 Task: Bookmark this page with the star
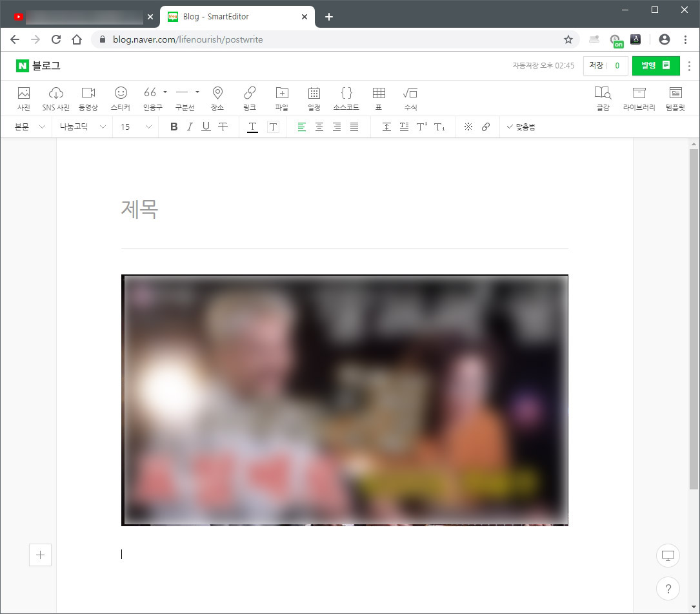point(568,39)
